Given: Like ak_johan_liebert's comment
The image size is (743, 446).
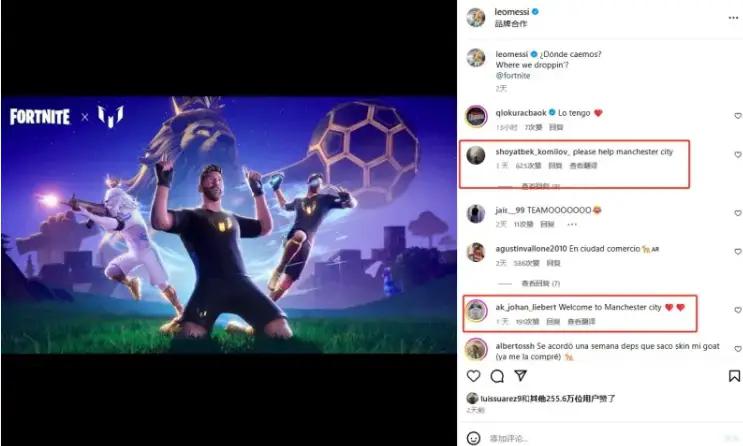Looking at the screenshot, I should coord(737,310).
